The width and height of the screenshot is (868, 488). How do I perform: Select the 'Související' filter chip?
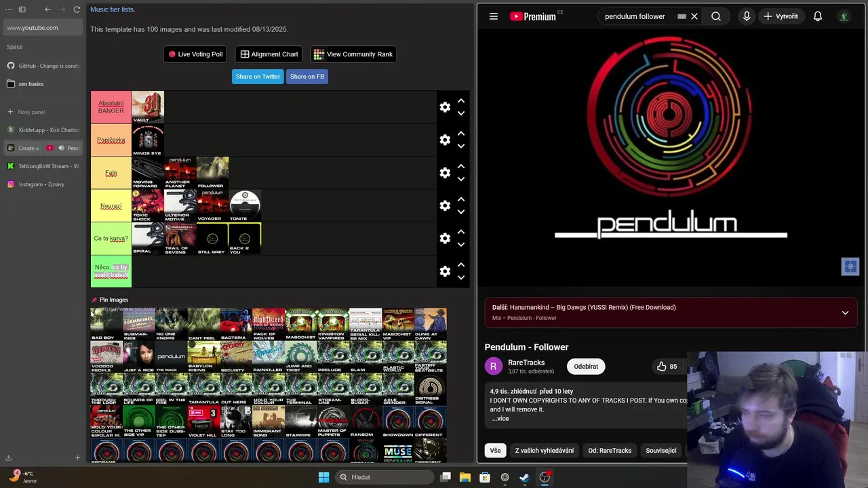[661, 451]
